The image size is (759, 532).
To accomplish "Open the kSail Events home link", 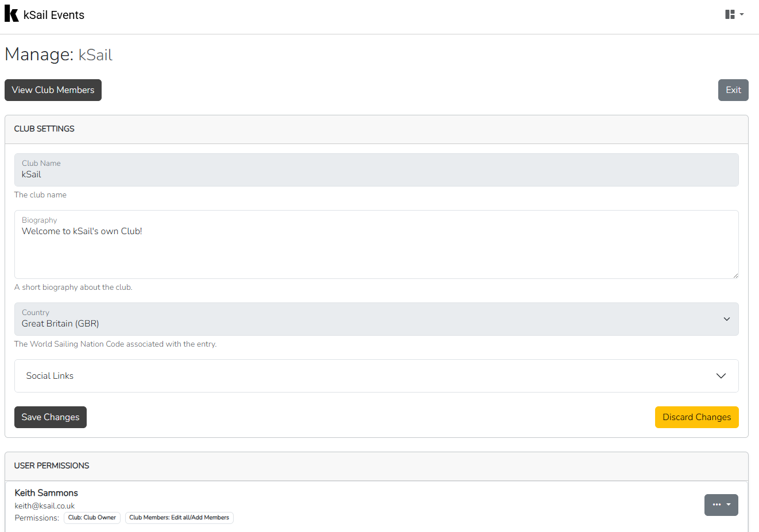I will click(54, 15).
